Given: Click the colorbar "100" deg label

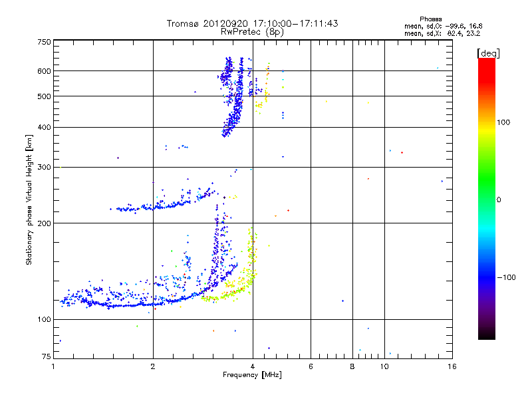Looking at the screenshot, I should tap(503, 122).
